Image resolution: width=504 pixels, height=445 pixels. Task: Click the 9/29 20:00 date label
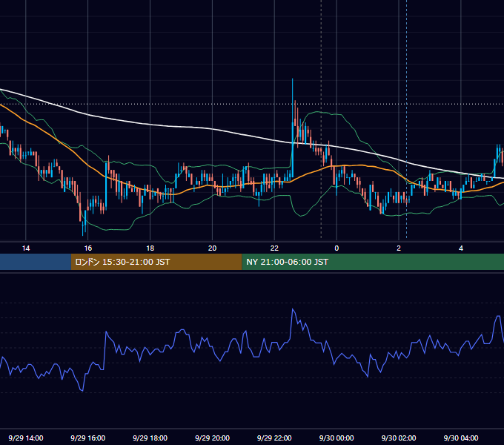212,438
